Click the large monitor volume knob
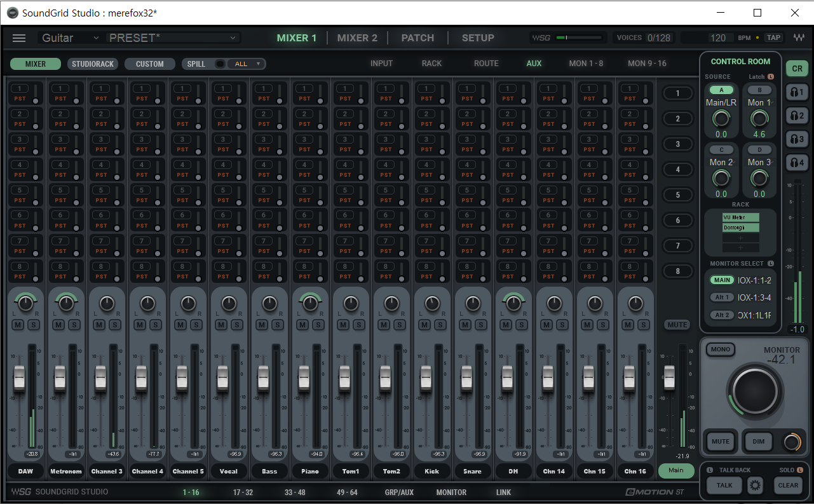Image resolution: width=814 pixels, height=504 pixels. [754, 389]
